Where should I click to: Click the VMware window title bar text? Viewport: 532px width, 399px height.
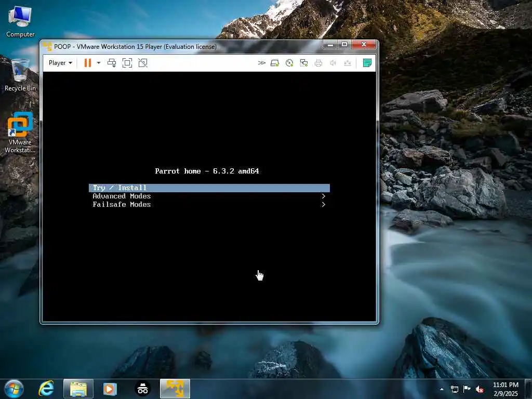pos(135,46)
